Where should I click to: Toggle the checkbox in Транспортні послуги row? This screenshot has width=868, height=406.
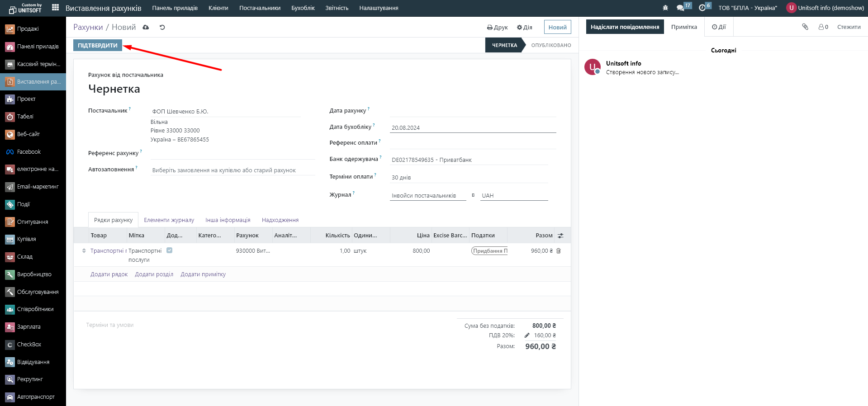click(x=169, y=250)
